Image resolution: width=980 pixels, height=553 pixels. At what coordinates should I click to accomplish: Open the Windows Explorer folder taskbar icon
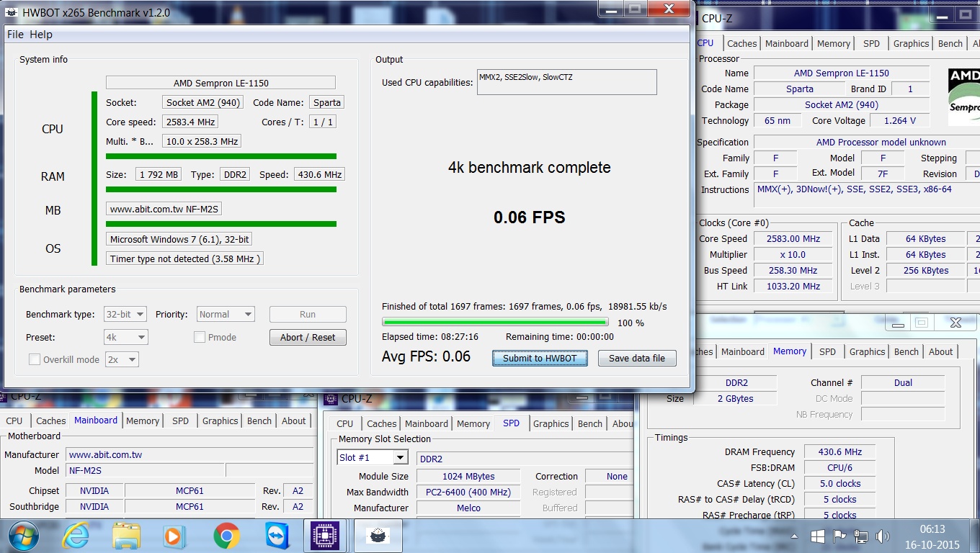[x=126, y=536]
